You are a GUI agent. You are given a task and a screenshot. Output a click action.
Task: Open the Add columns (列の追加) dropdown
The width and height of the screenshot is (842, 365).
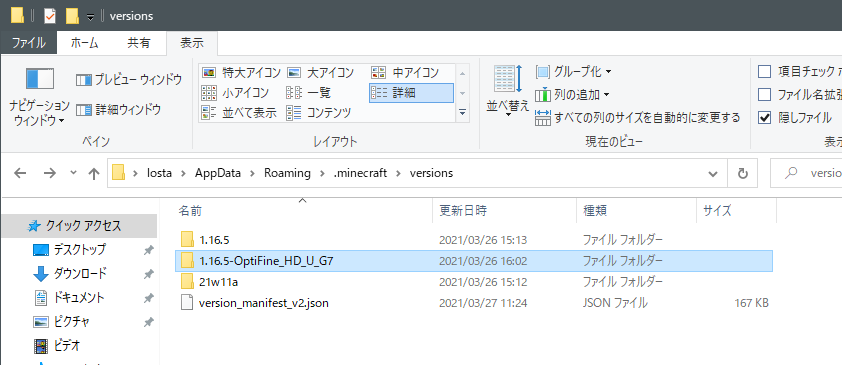[x=573, y=95]
